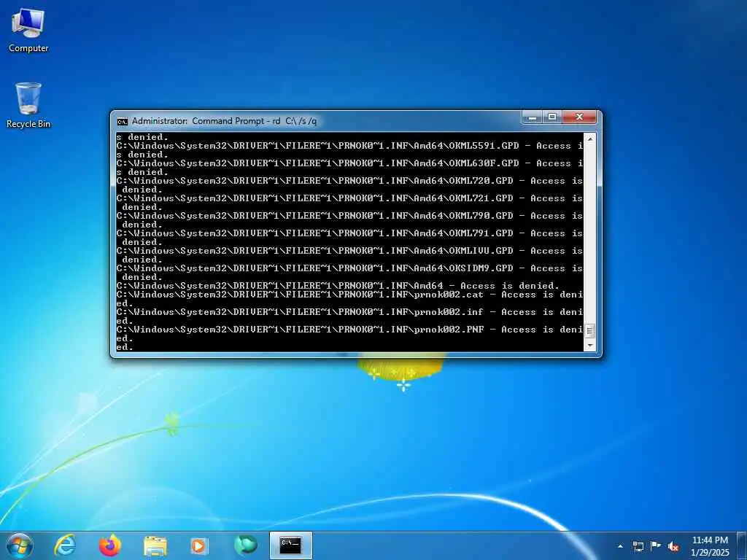
Task: Open Command Prompt system menu icon
Action: (x=123, y=122)
